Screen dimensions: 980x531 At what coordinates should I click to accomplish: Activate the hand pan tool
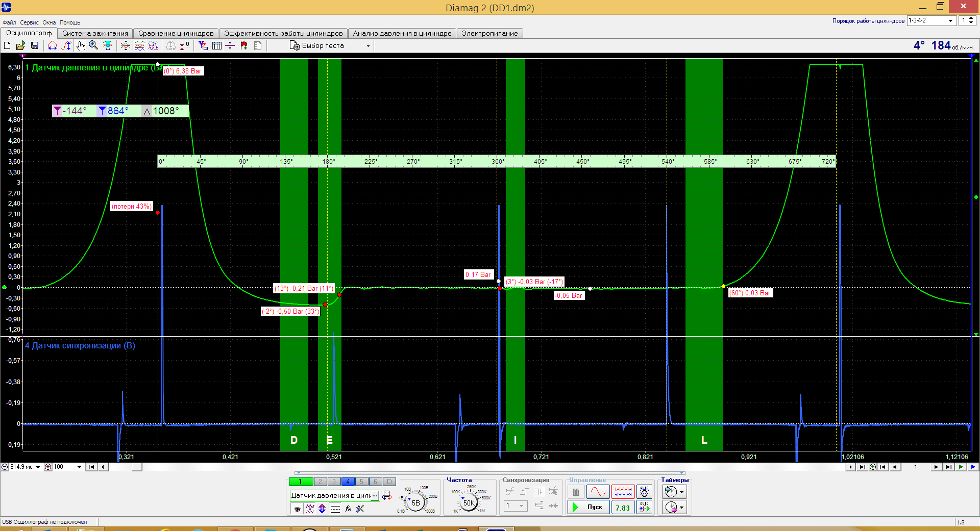click(80, 45)
